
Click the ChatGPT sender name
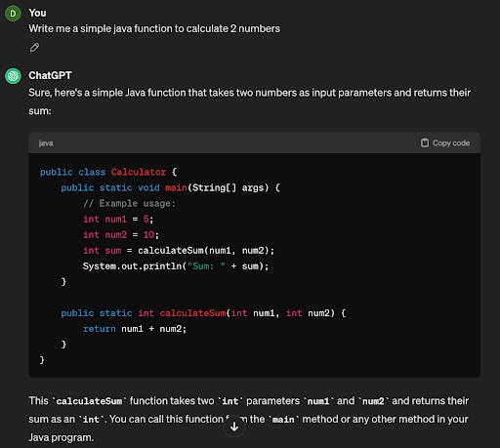pyautogui.click(x=50, y=75)
